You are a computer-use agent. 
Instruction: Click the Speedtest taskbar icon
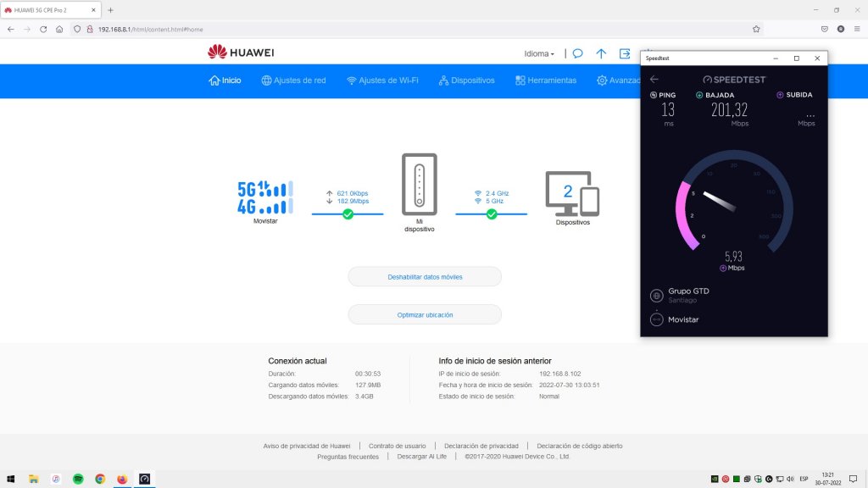[144, 479]
